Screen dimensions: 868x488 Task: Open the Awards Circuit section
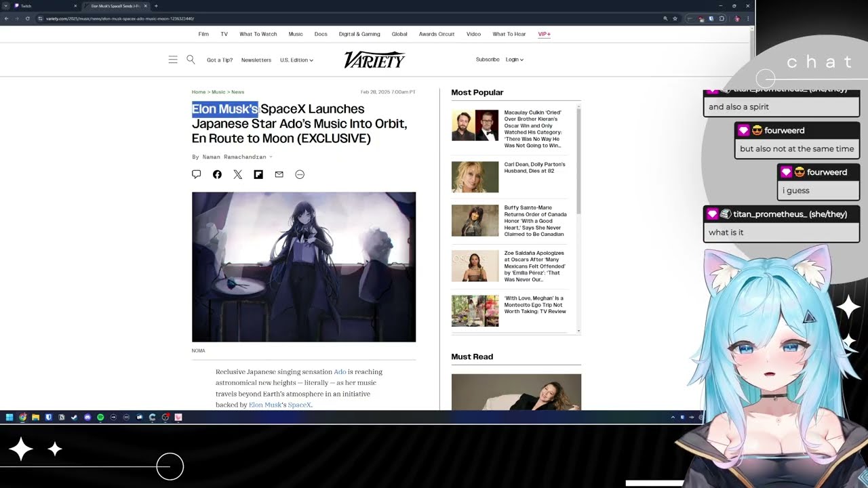437,34
